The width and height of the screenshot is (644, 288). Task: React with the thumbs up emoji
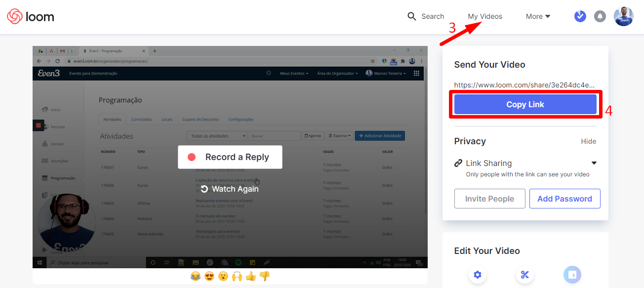coord(251,276)
